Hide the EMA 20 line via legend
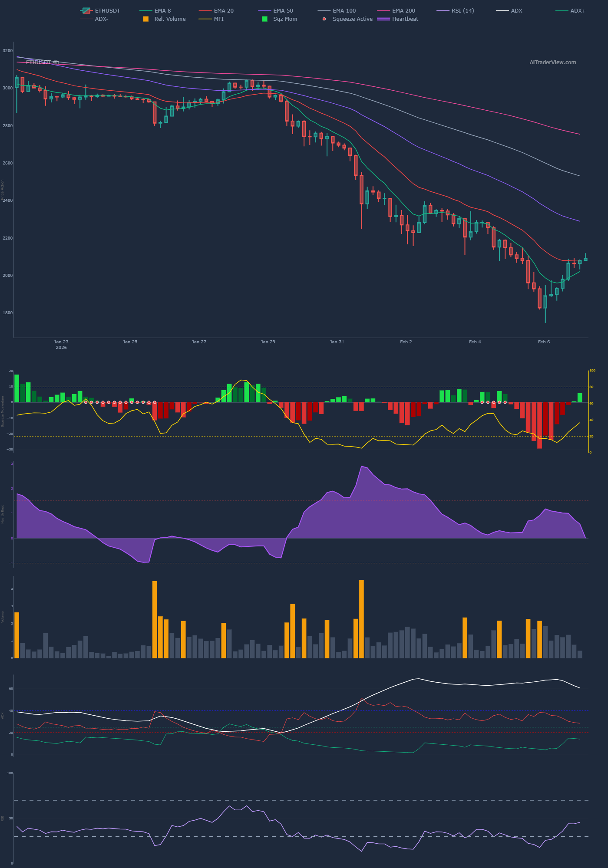Image resolution: width=608 pixels, height=868 pixels. (223, 10)
